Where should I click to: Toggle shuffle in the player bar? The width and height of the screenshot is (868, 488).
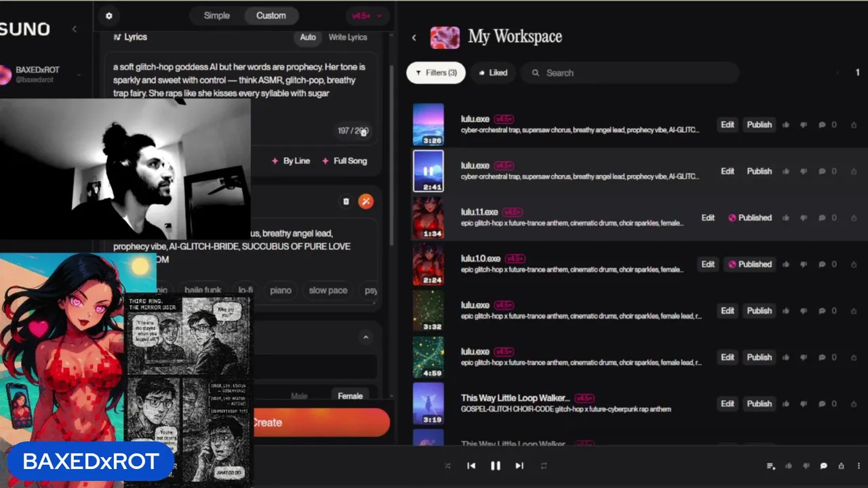448,466
